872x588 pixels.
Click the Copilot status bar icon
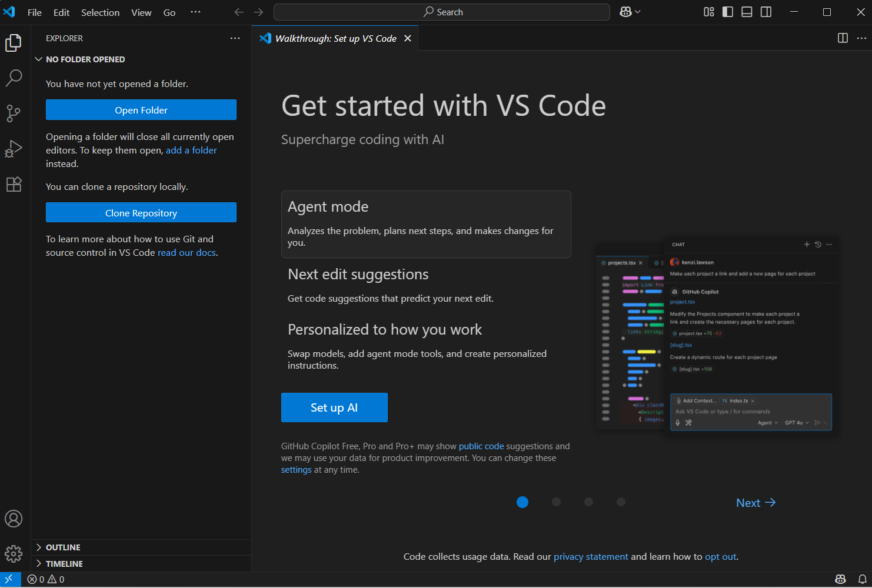click(x=841, y=579)
